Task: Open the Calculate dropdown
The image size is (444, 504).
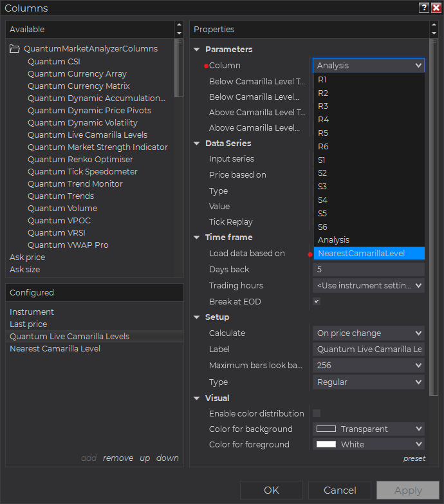Action: click(x=369, y=333)
